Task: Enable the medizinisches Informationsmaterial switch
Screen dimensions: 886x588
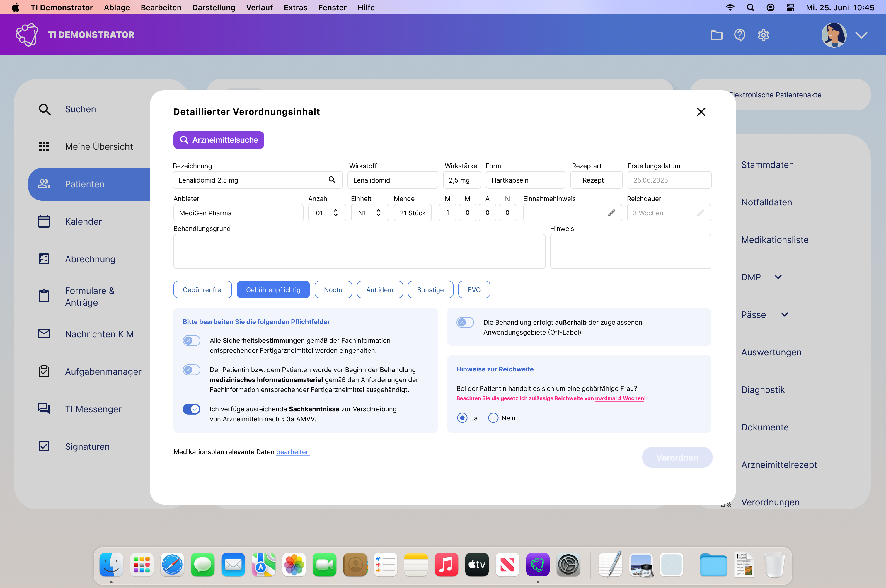Action: (192, 370)
